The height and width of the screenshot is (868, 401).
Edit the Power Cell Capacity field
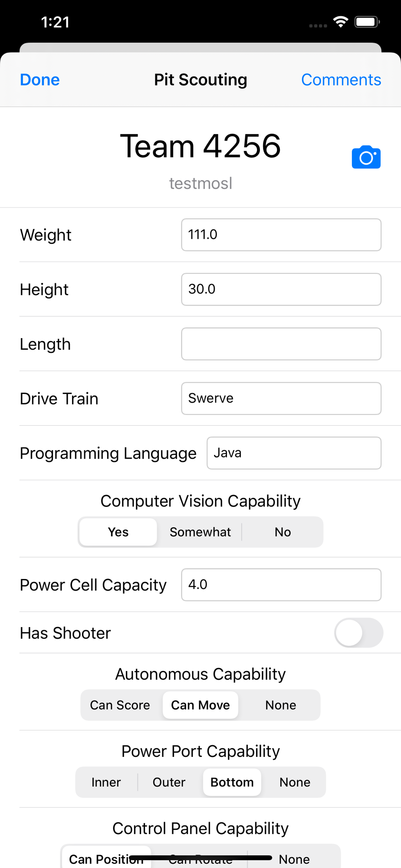[x=281, y=585]
